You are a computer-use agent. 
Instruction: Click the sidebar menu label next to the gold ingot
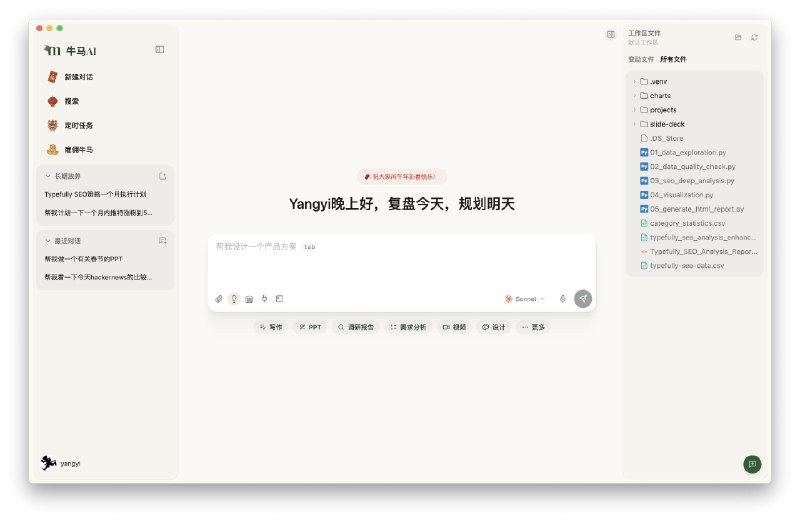click(79, 150)
